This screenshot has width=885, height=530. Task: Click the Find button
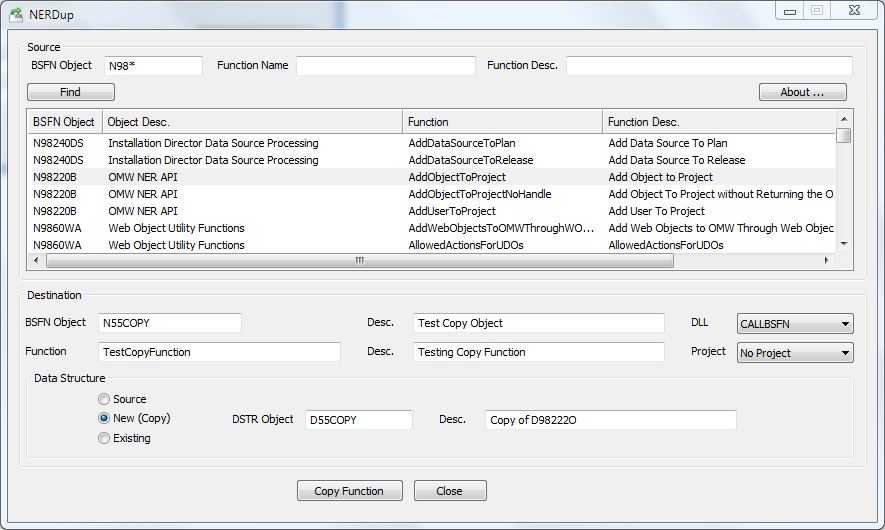[x=70, y=92]
